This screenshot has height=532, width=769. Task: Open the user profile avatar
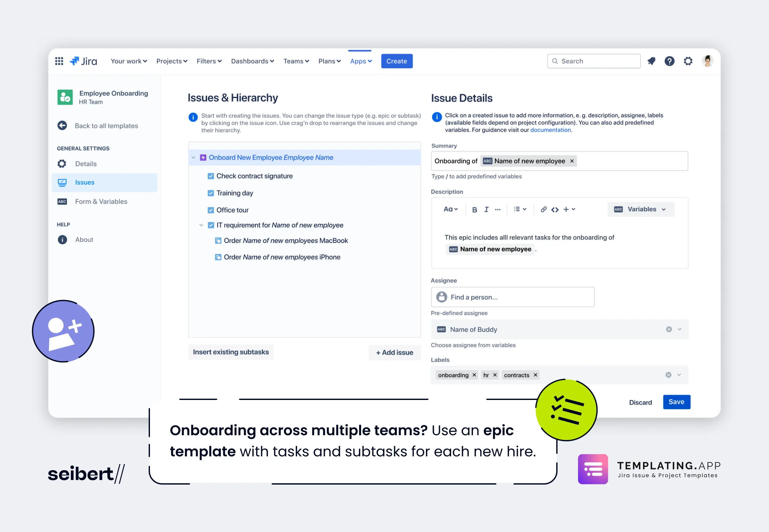707,61
